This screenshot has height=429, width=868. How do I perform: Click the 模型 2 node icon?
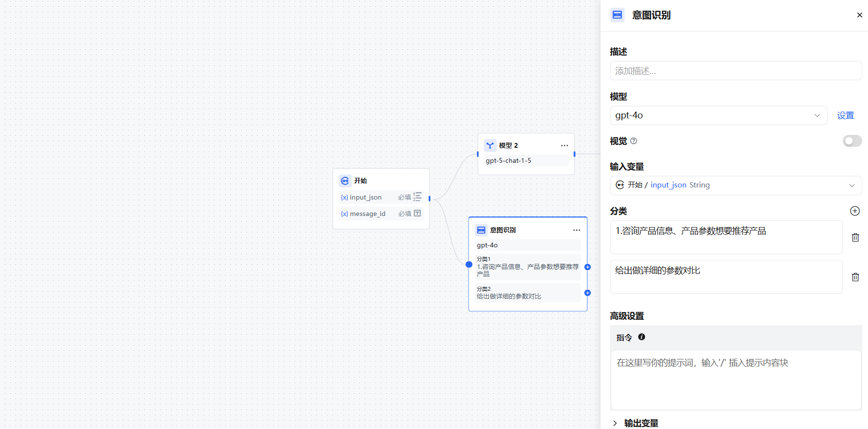coord(490,145)
